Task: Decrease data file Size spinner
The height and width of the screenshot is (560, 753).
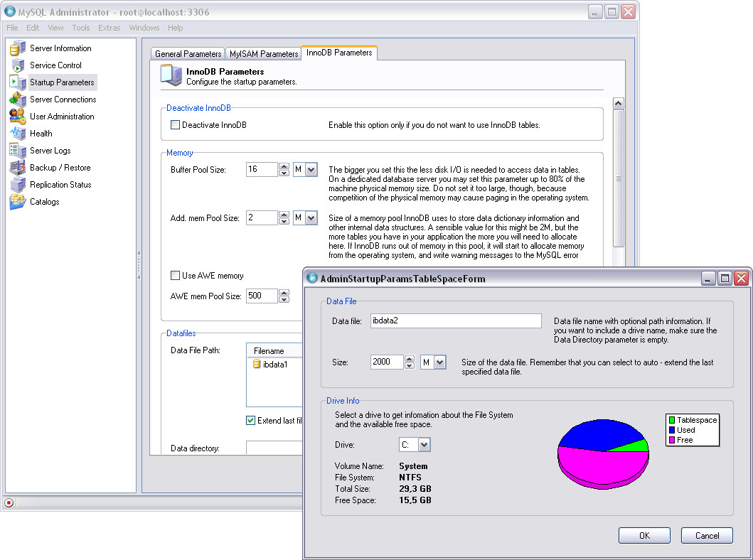Action: point(409,365)
